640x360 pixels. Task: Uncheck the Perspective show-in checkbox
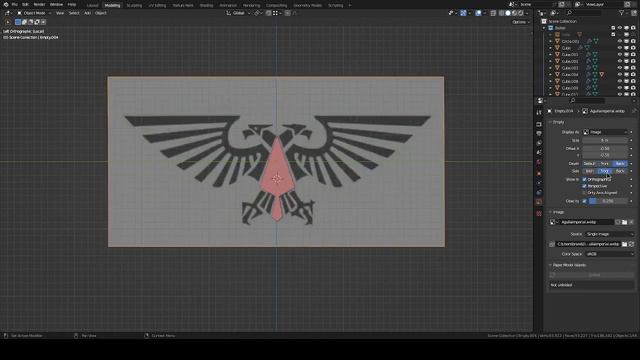(584, 186)
